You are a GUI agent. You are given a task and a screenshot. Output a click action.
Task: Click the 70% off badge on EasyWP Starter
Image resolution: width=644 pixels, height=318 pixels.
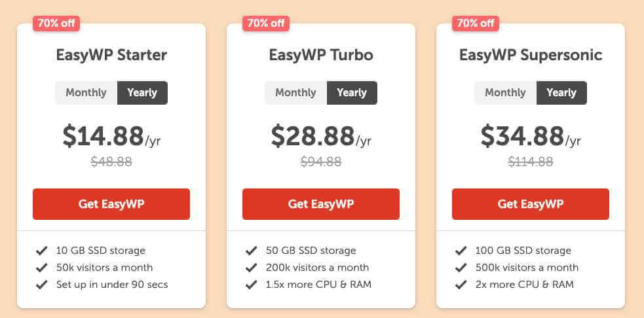[56, 24]
